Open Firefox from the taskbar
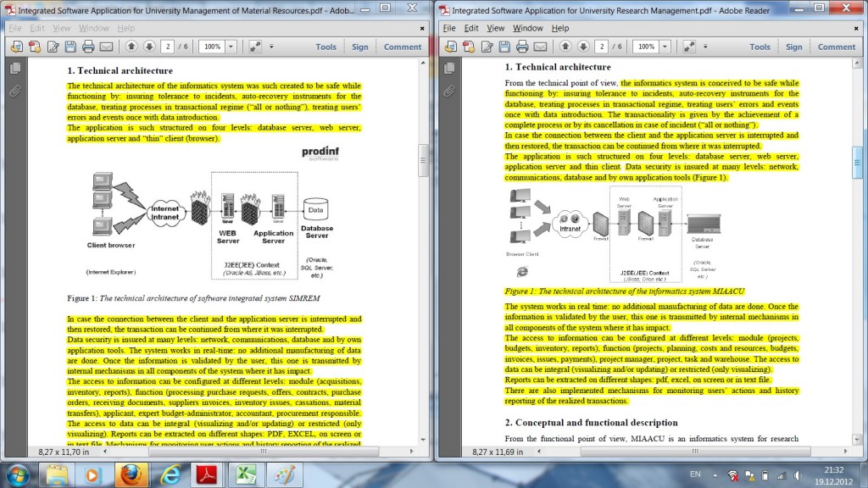The width and height of the screenshot is (868, 488). pos(131,474)
